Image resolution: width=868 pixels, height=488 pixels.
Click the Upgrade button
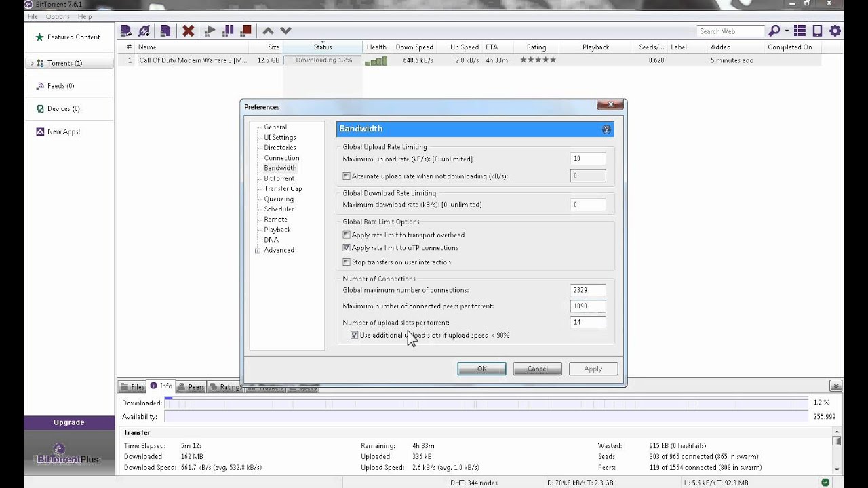tap(69, 422)
